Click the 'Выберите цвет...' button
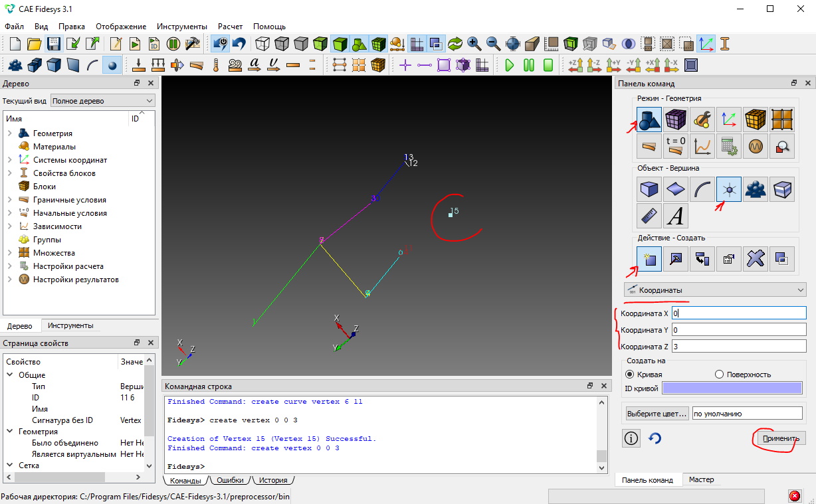Image resolution: width=816 pixels, height=504 pixels. 656,413
